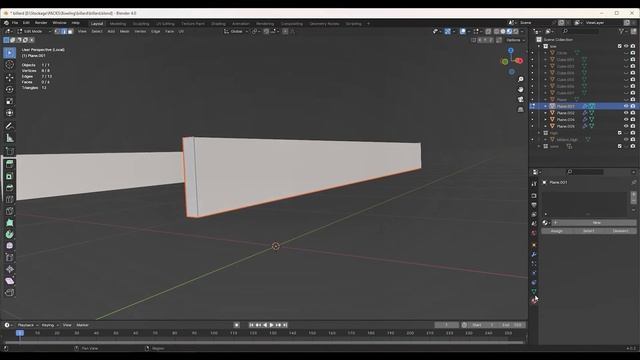Select the Add Cube tool

pos(9,151)
